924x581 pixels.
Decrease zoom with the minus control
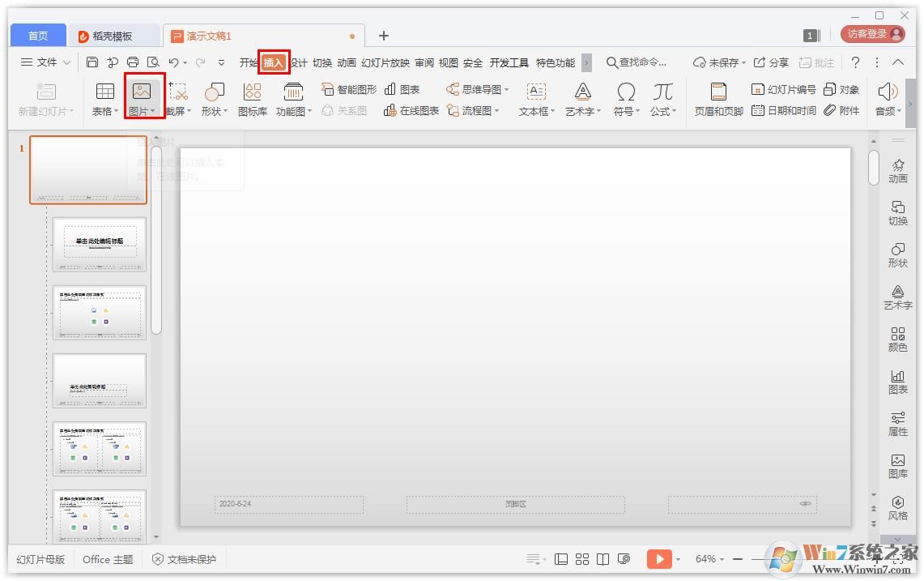737,558
